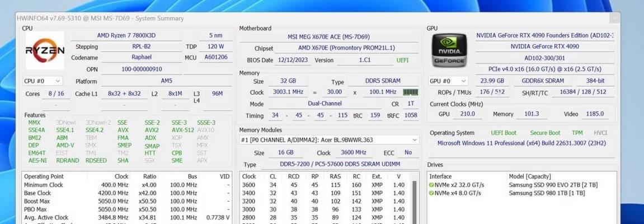Click the Base Clock row in operating points
Screen dimensions: 644x224
tap(127, 193)
